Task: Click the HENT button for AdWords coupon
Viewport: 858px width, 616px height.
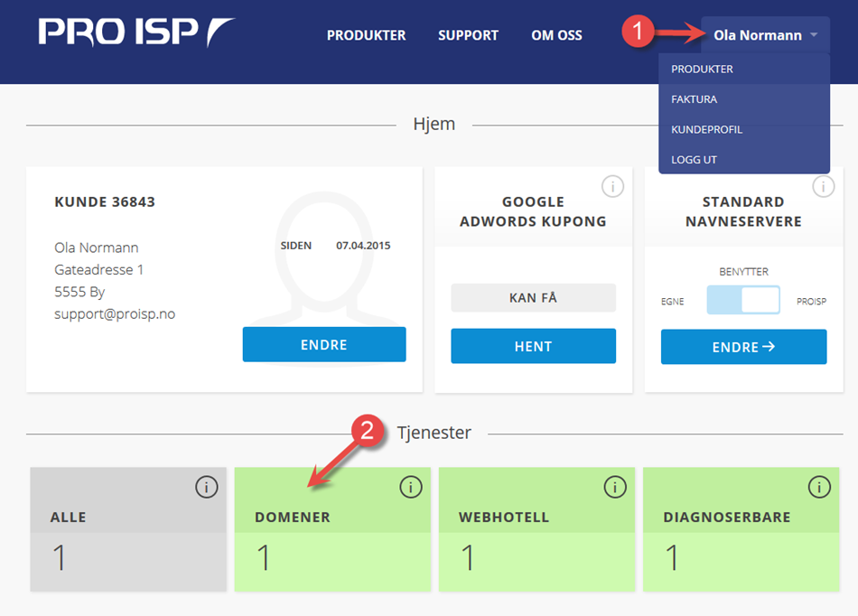Action: point(533,346)
